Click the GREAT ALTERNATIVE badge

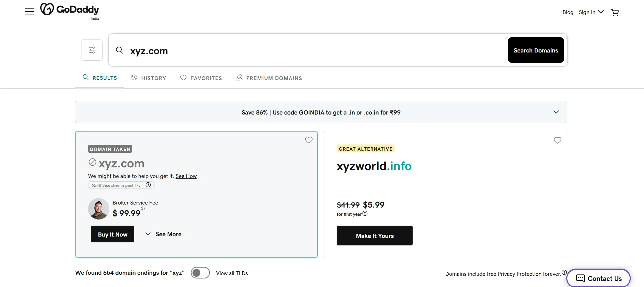click(x=366, y=149)
